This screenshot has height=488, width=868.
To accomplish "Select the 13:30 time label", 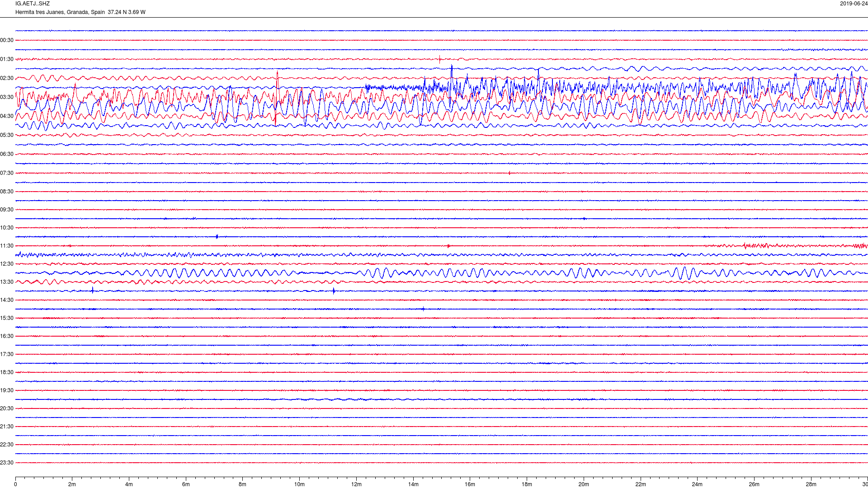I will pyautogui.click(x=7, y=282).
